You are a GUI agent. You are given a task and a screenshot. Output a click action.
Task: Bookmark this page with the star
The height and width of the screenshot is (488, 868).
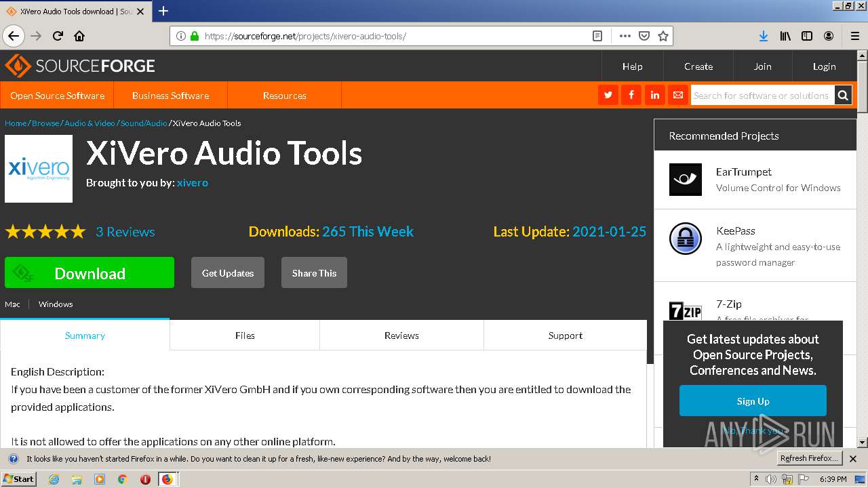click(663, 36)
